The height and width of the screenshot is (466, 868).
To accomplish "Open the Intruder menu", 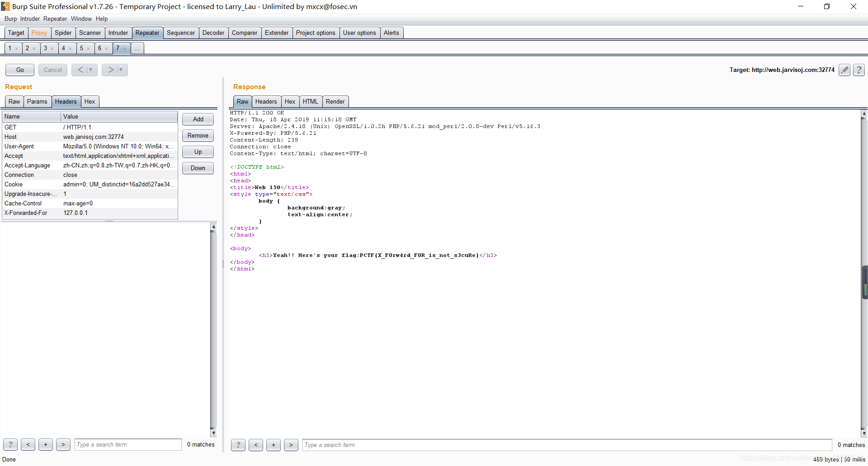I will (30, 19).
